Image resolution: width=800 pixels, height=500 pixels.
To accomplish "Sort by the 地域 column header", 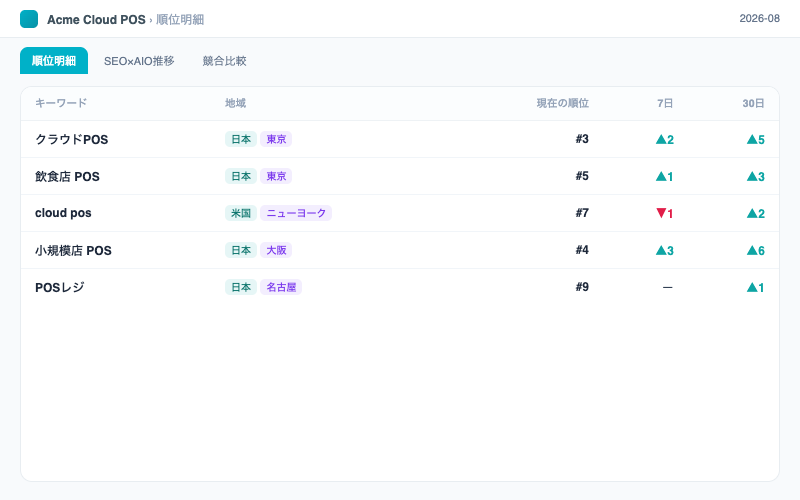I will tap(235, 103).
